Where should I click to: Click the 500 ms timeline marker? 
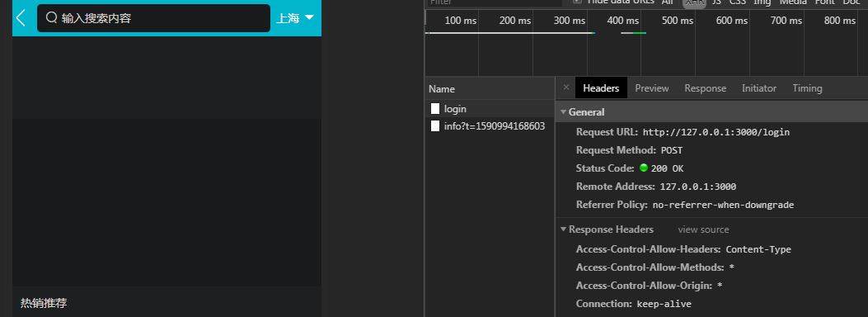point(678,21)
